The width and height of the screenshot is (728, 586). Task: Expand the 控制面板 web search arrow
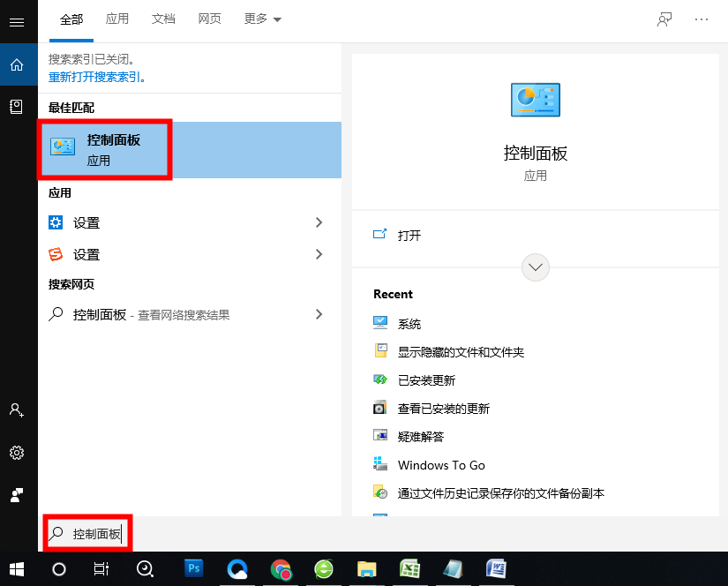coord(319,314)
